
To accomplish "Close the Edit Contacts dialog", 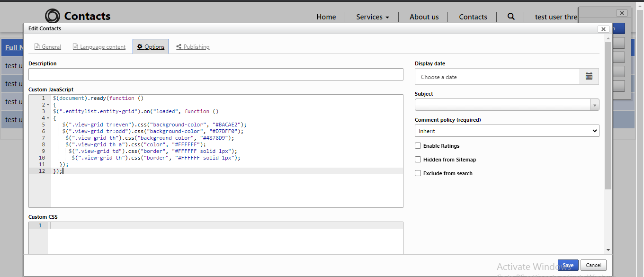I will point(603,29).
